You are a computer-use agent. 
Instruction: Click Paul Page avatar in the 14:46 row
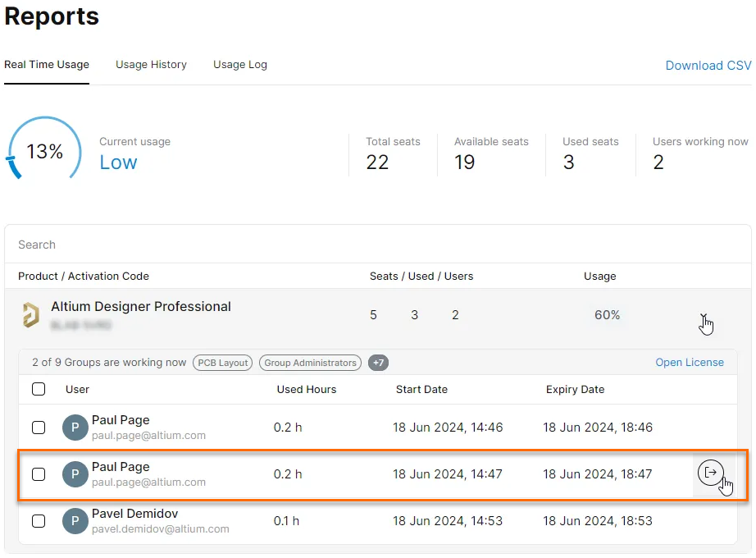tap(75, 428)
